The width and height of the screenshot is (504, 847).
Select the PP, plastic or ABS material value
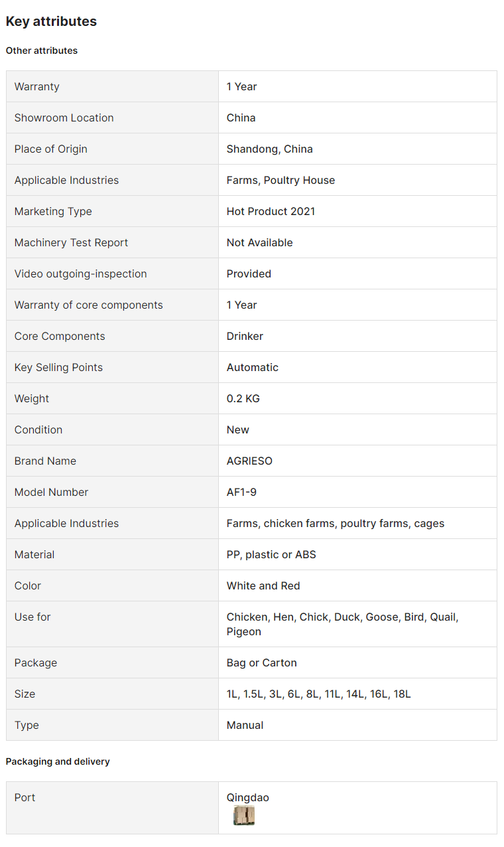pos(271,554)
